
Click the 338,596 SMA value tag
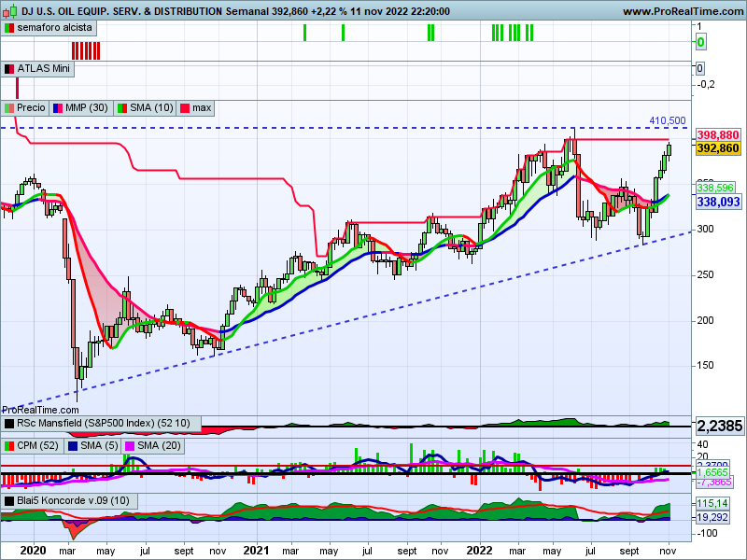pos(715,188)
